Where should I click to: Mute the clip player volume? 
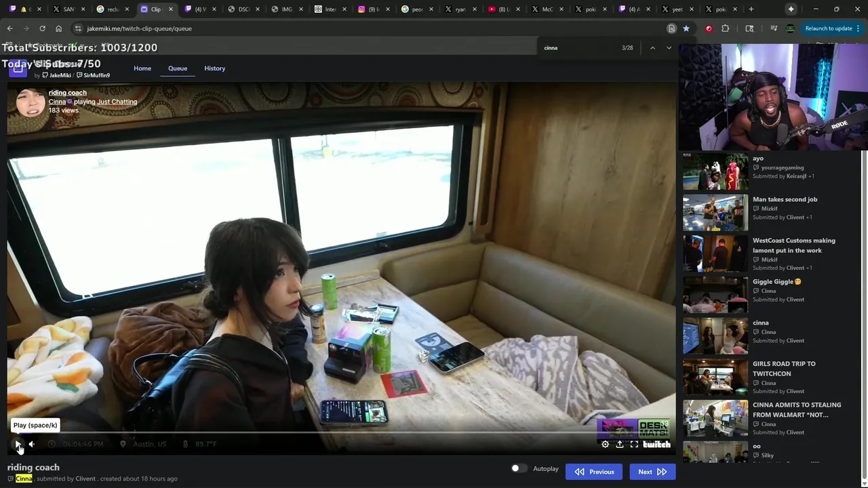point(32,444)
